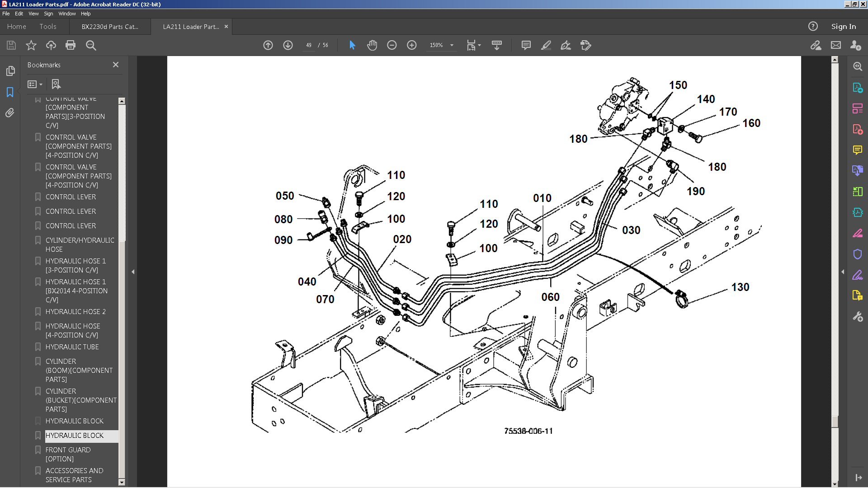Go to the next page arrow
The width and height of the screenshot is (868, 488).
288,45
